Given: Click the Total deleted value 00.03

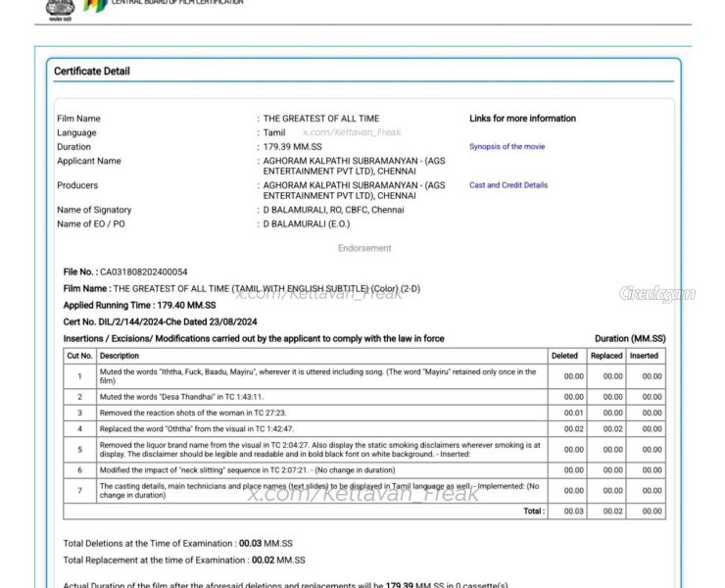Looking at the screenshot, I should tap(573, 512).
